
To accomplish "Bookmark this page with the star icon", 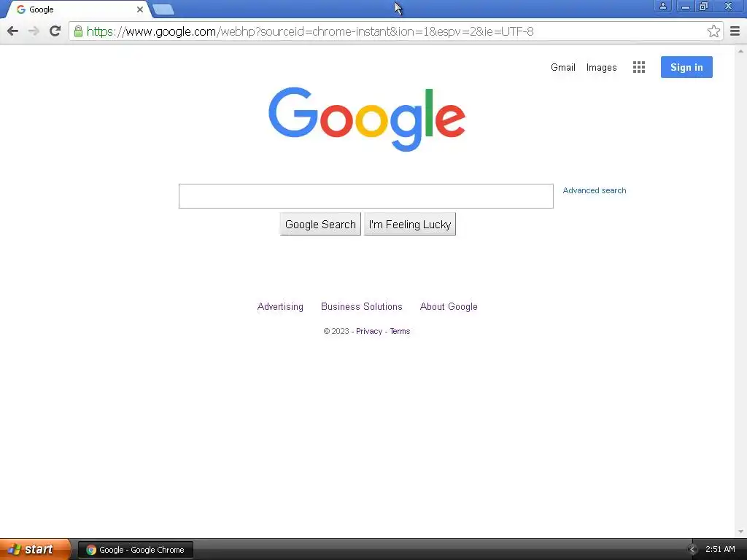I will [x=713, y=31].
